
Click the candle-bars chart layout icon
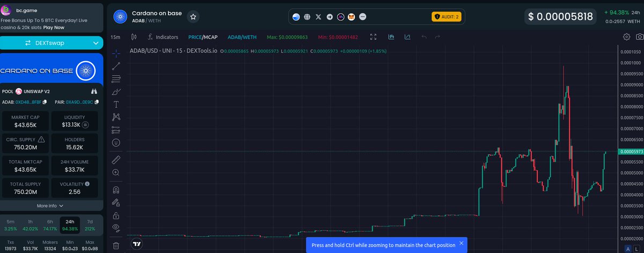(391, 37)
